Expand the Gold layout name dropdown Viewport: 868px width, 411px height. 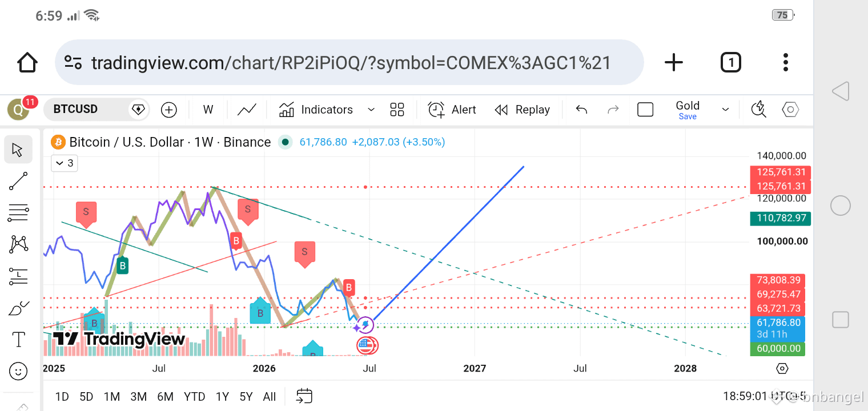(x=726, y=110)
